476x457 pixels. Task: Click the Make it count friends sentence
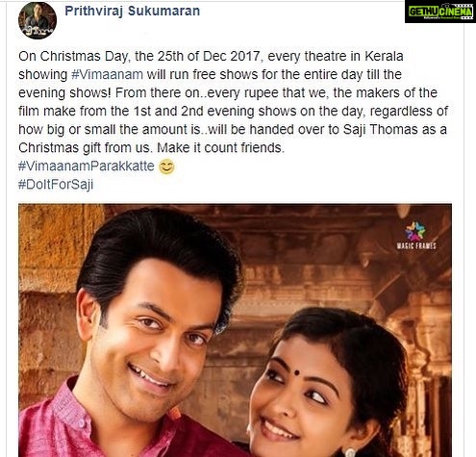220,148
